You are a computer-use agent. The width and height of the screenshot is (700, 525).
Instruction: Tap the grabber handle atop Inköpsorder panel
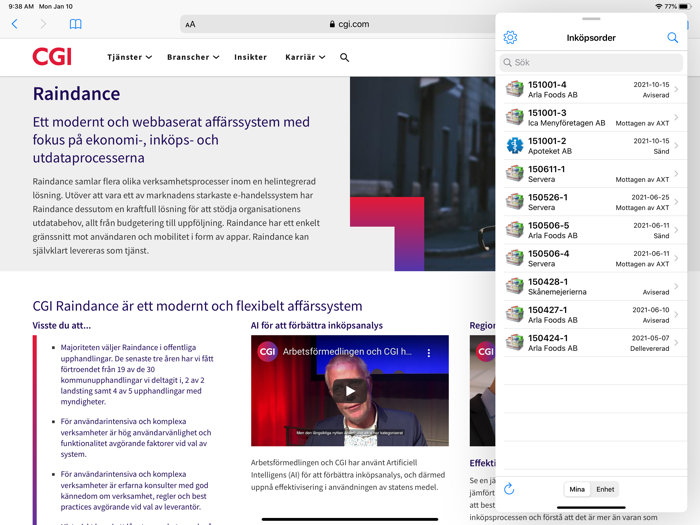591,19
